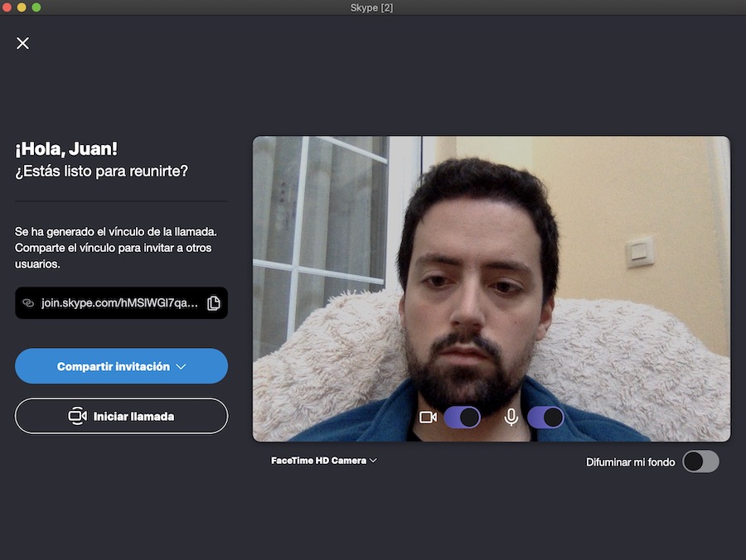746x560 pixels.
Task: Click the red macOS close window button
Action: [8, 7]
